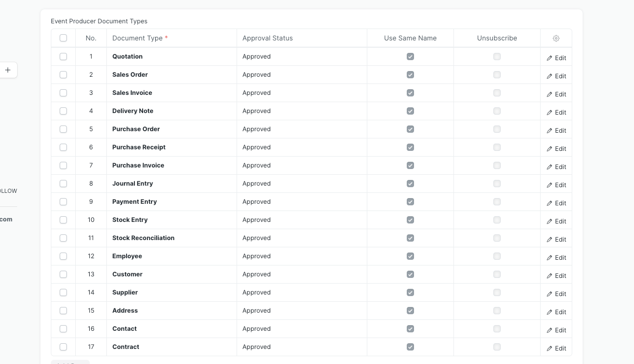Select the Purchase Order row checkbox
The width and height of the screenshot is (634, 364).
pos(63,129)
